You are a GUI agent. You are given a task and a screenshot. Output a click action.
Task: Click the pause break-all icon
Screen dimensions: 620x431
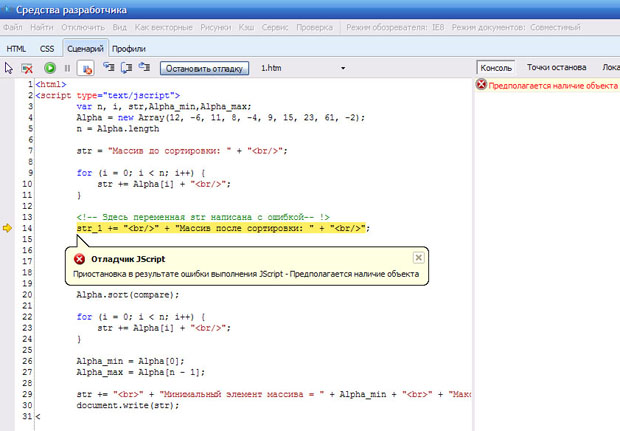click(x=67, y=68)
